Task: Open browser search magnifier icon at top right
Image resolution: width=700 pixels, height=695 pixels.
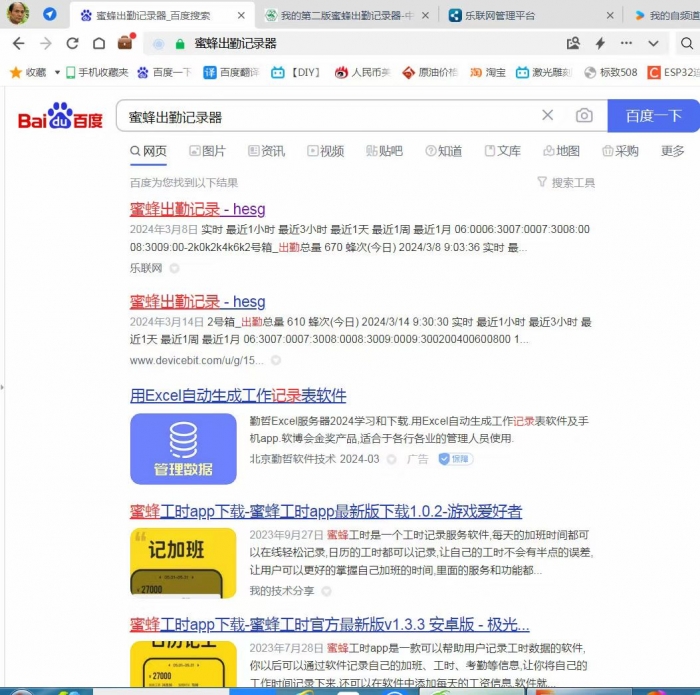Action: coord(686,44)
